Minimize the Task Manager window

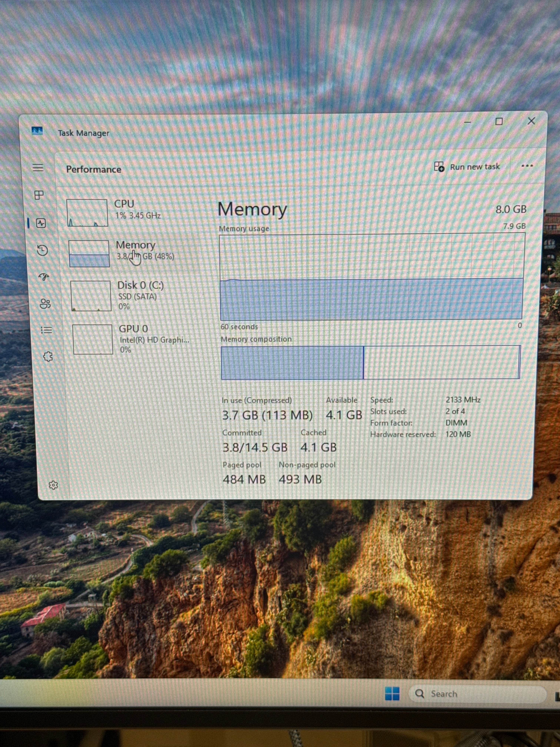(468, 122)
